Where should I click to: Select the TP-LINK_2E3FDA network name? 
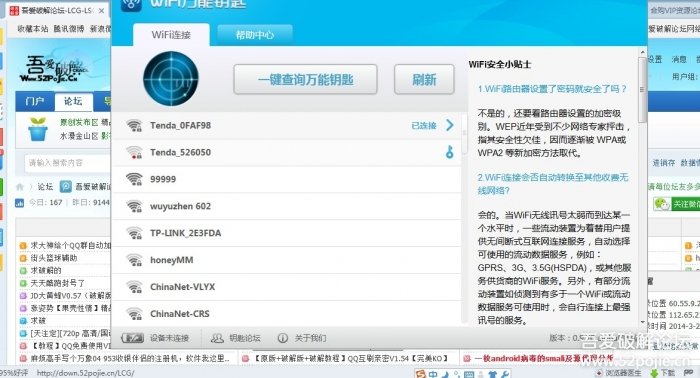[x=185, y=233]
